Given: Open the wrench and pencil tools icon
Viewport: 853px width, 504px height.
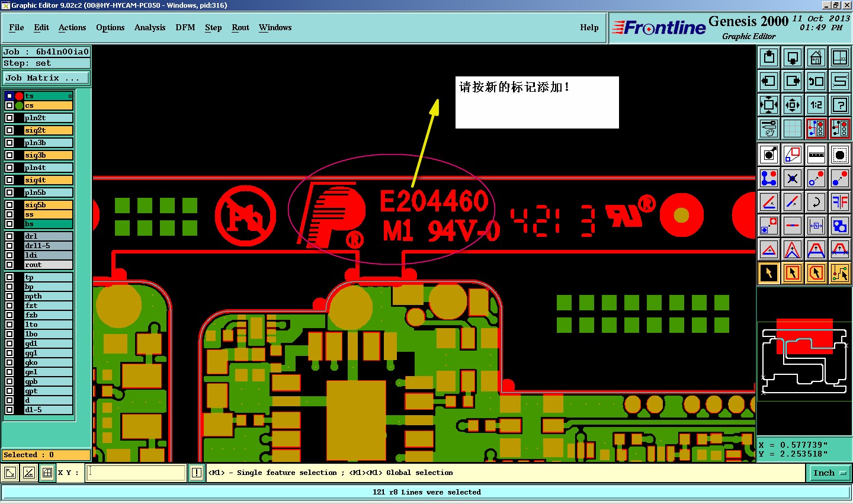Looking at the screenshot, I should 769,128.
